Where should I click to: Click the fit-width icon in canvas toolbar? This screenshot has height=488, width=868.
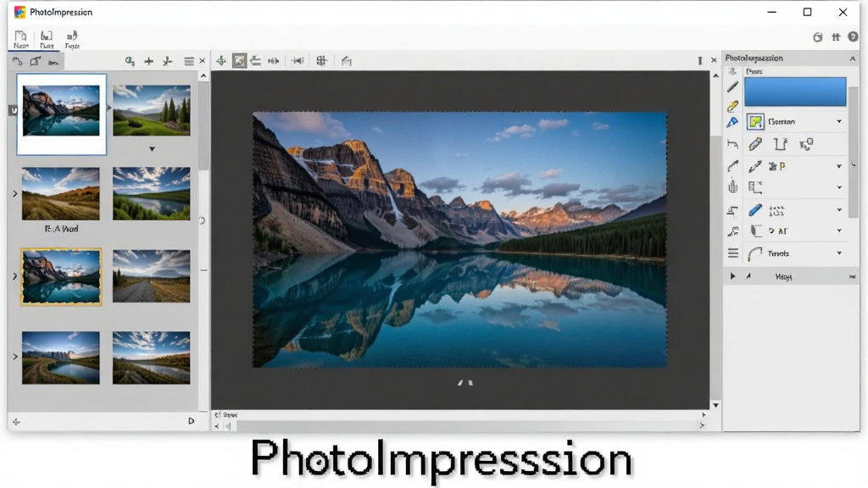(298, 61)
